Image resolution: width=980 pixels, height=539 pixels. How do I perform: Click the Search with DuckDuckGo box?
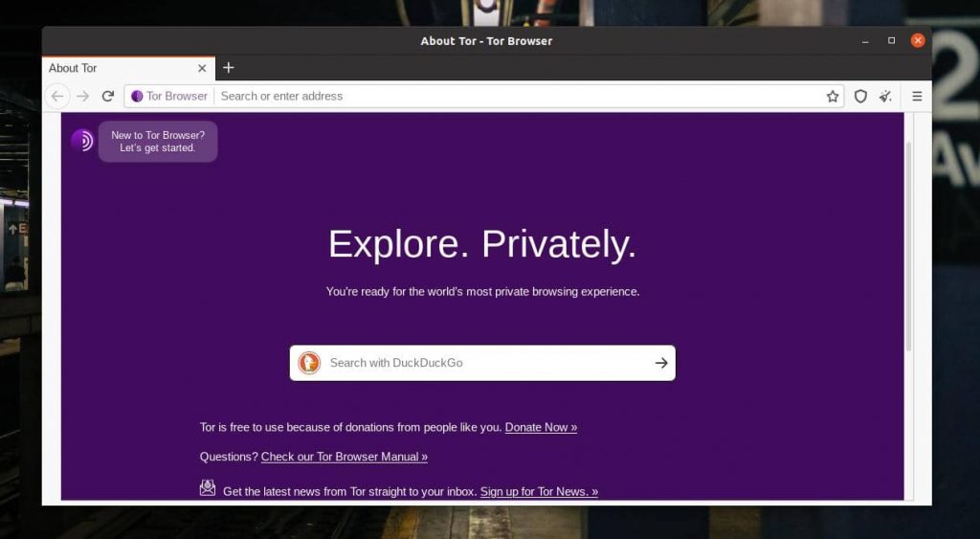[x=482, y=363]
